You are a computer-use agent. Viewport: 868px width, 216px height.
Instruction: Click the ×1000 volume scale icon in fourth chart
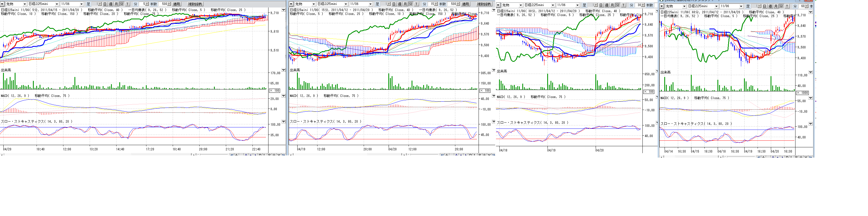pos(803,93)
